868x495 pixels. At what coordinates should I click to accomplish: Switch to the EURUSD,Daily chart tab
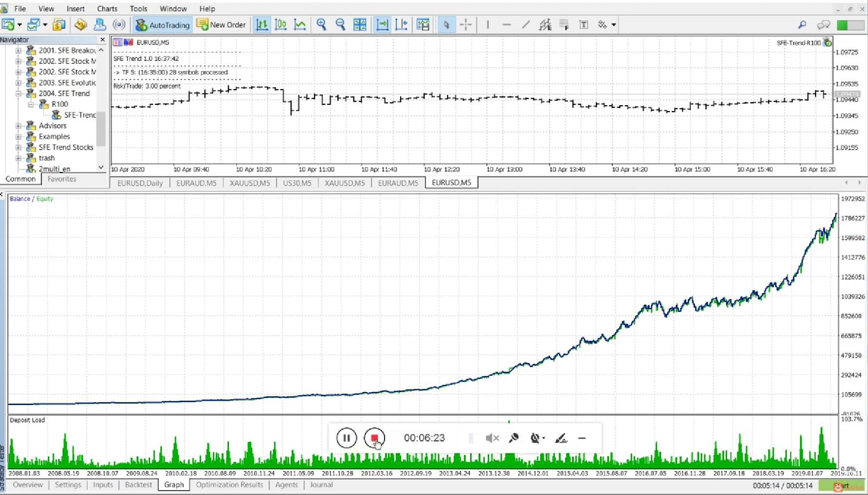tap(140, 183)
